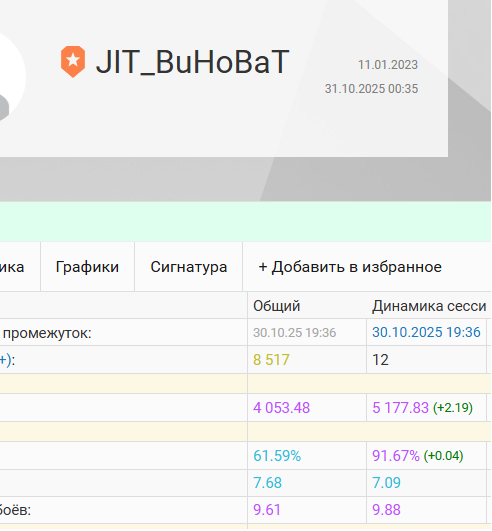
Task: Open the Графики tab
Action: (87, 267)
